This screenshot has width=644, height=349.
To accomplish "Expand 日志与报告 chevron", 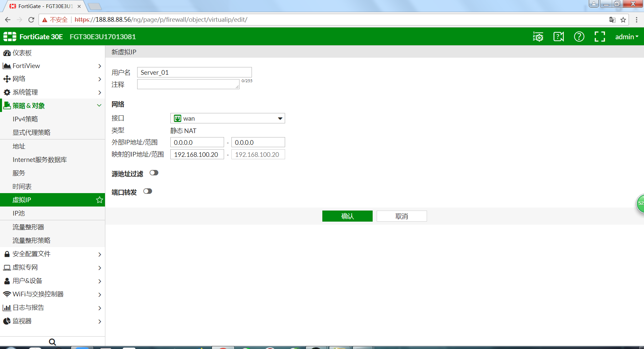I will click(x=100, y=308).
